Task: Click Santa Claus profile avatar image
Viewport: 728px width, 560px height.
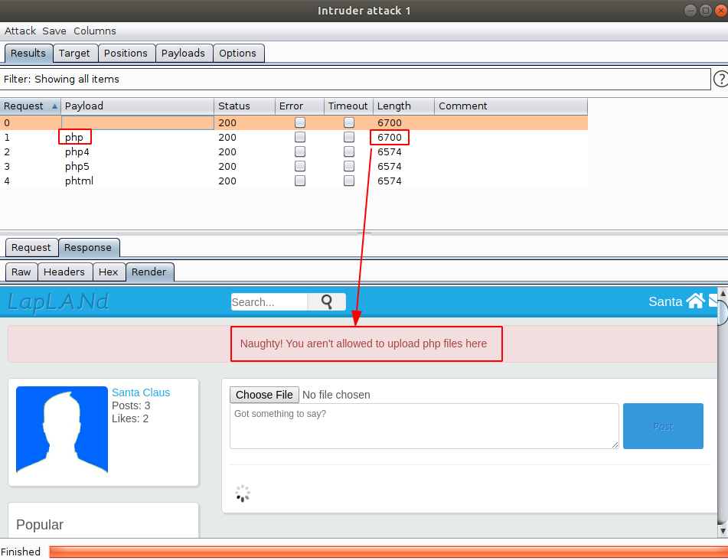Action: 62,429
